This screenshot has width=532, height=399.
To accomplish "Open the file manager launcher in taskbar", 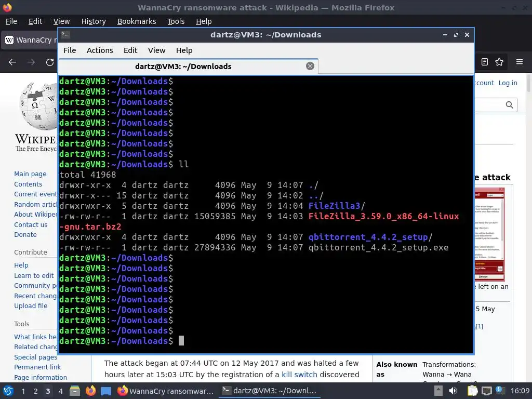I will coord(75,391).
